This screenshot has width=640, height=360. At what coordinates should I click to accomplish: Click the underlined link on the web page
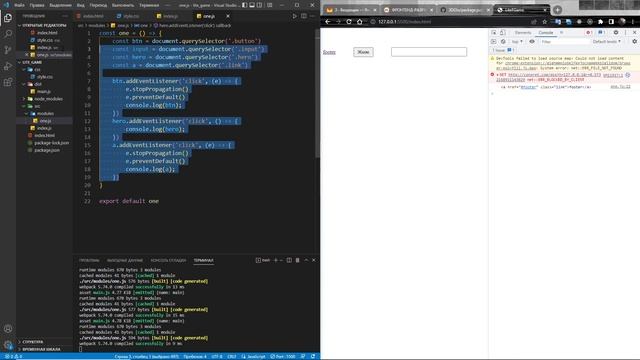click(x=329, y=52)
